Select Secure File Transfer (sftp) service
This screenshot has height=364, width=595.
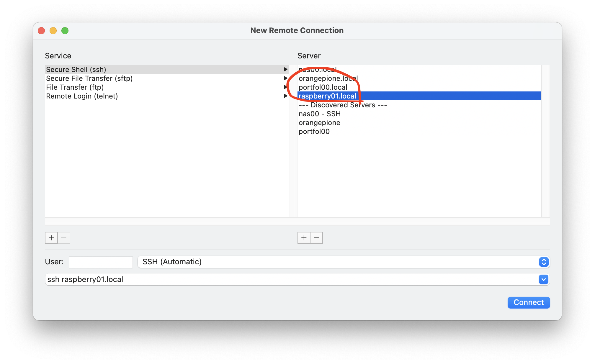point(89,78)
